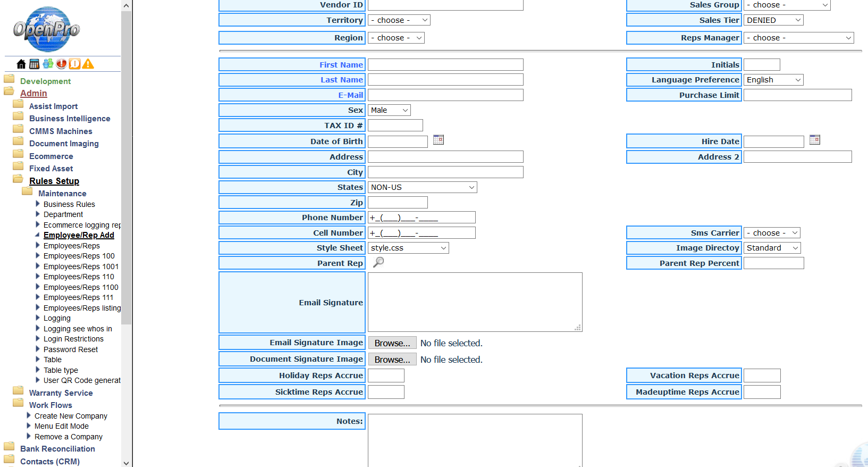This screenshot has height=467, width=868.
Task: Click the Parent Rep search magnifier icon
Action: click(x=378, y=262)
